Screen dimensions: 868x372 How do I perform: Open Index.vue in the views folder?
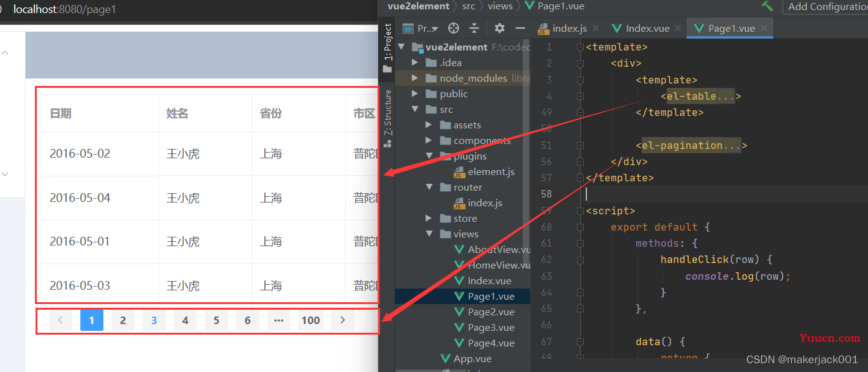[483, 280]
